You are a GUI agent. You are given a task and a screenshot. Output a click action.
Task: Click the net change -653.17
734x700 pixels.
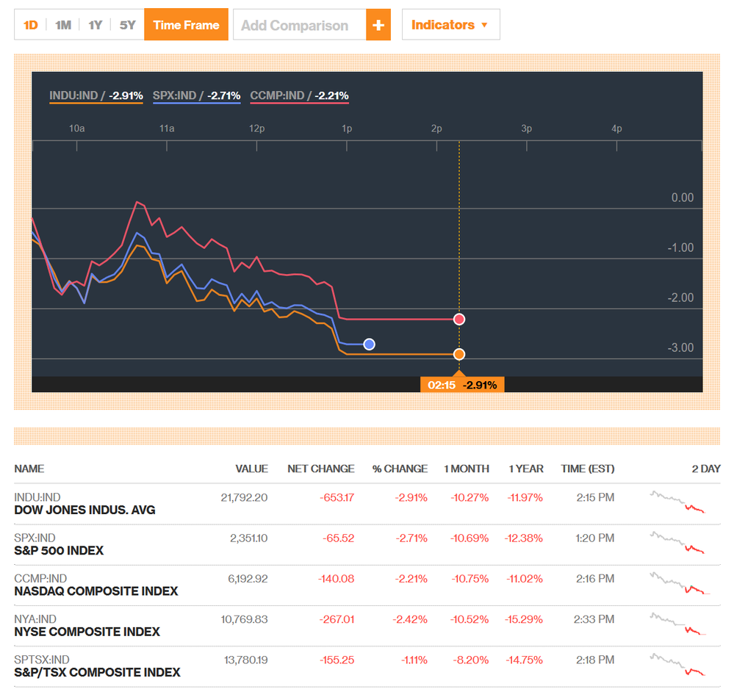click(x=337, y=497)
